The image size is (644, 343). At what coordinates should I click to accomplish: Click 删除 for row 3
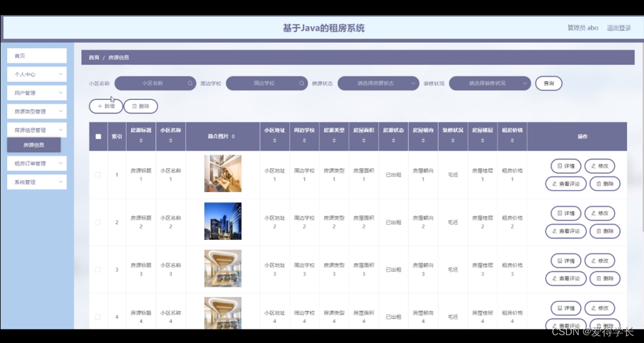coord(605,278)
